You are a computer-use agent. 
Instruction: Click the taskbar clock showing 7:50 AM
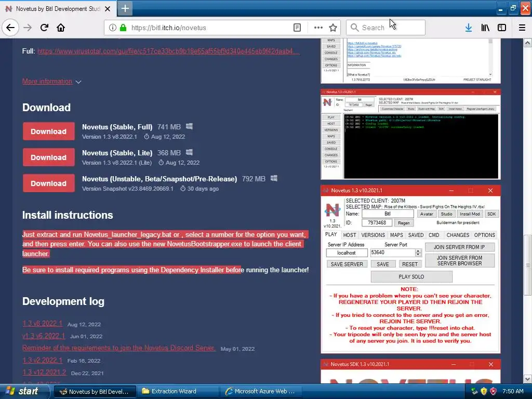513,391
